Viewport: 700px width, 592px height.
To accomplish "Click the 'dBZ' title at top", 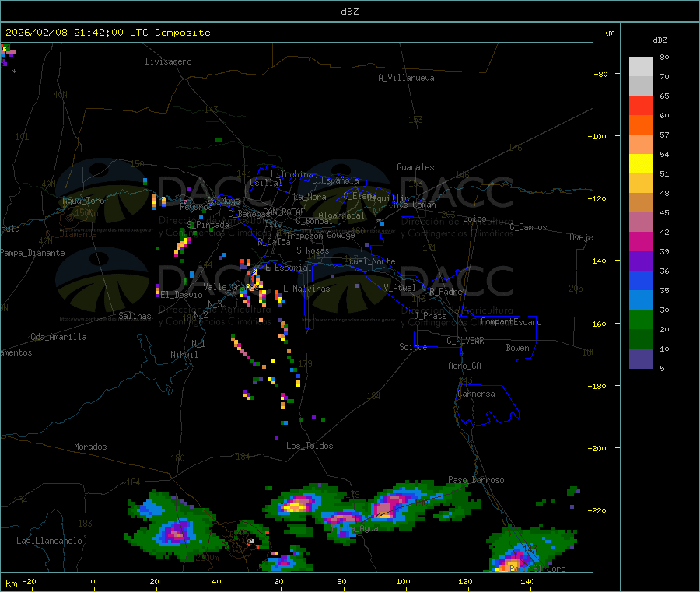I will pyautogui.click(x=349, y=12).
